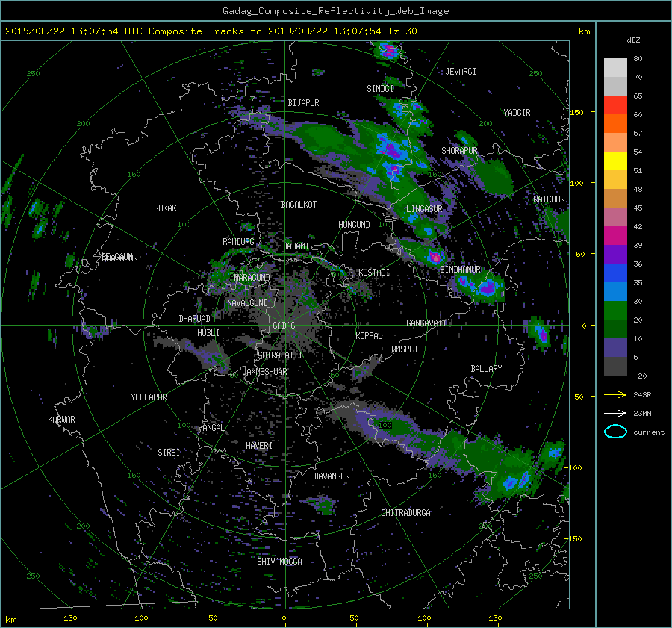Click the BADAMI city label
This screenshot has width=672, height=628.
coord(296,246)
